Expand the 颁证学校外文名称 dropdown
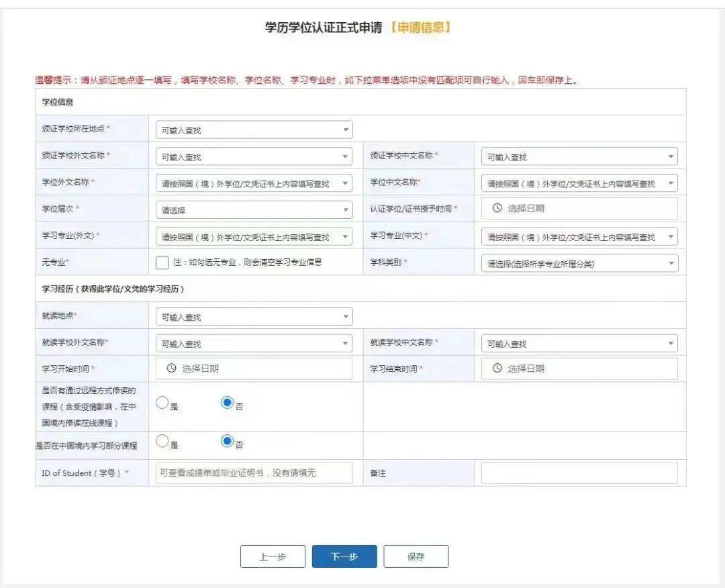 point(253,157)
